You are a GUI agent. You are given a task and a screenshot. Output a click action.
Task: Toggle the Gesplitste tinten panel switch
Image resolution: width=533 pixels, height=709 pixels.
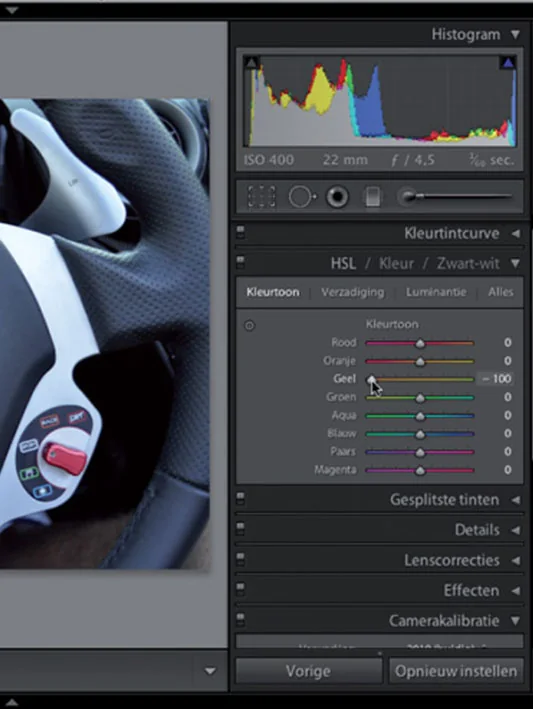tap(241, 499)
